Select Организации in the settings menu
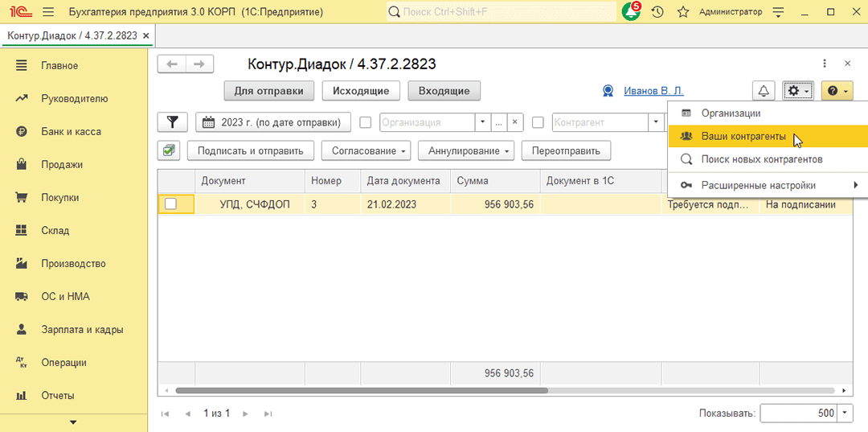The width and height of the screenshot is (868, 432). 768,113
